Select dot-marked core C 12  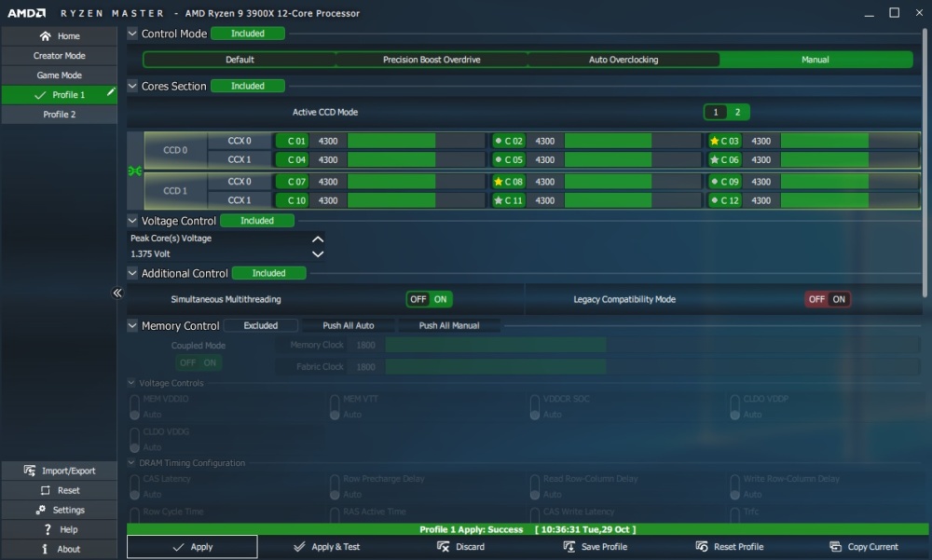tap(724, 200)
